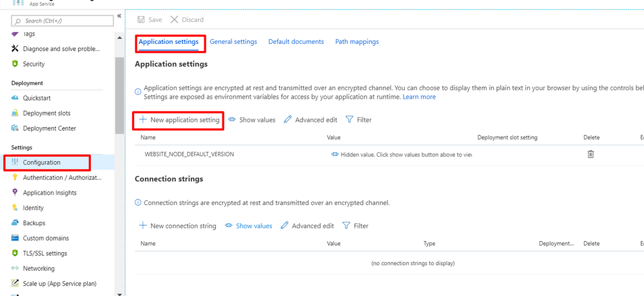Open Deployment slots in the sidebar
This screenshot has height=296, width=644.
point(46,113)
